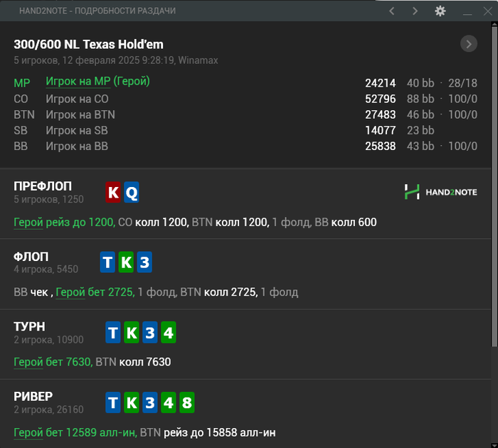Click the BTN stack value 27483
The image size is (498, 448).
(x=380, y=114)
